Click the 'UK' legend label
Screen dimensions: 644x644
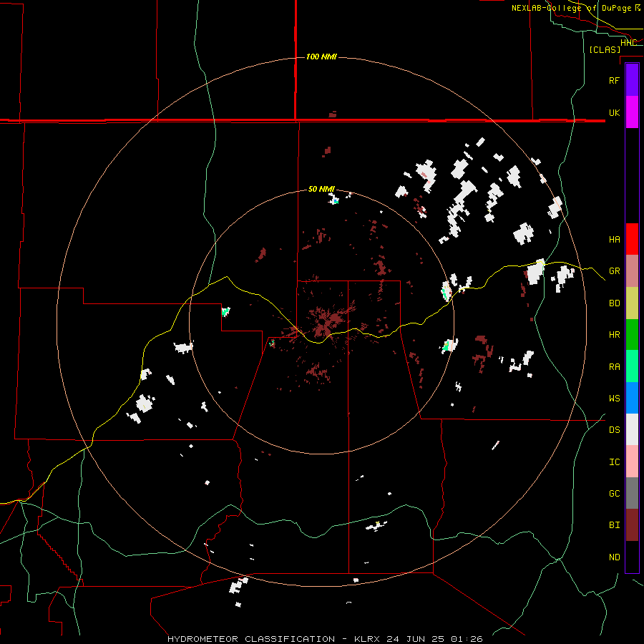[614, 112]
